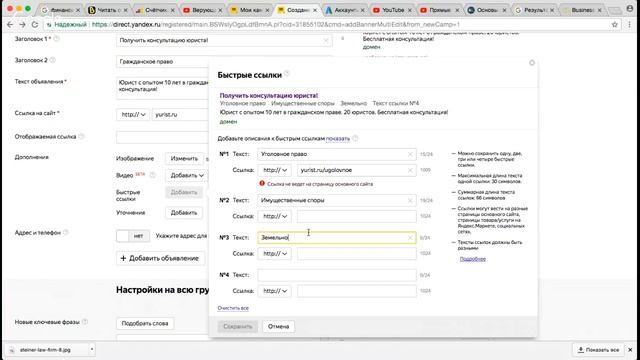Focus the №4 Ссылка URL input field

point(357,291)
